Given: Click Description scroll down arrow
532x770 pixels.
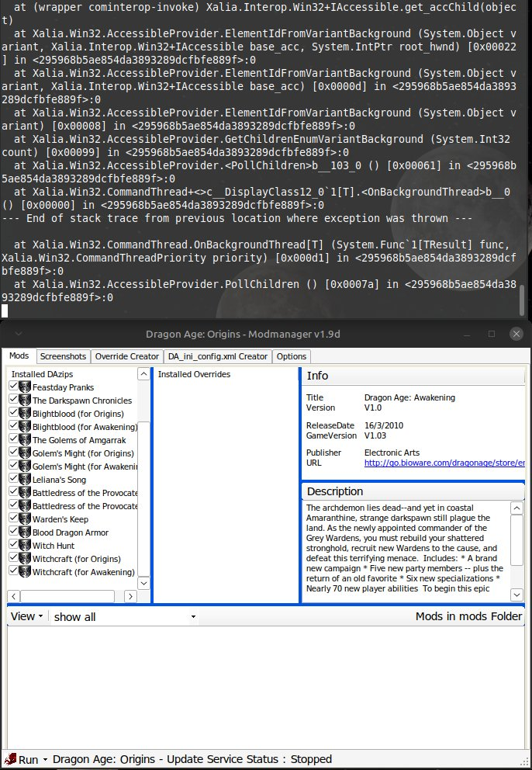Looking at the screenshot, I should 516,595.
